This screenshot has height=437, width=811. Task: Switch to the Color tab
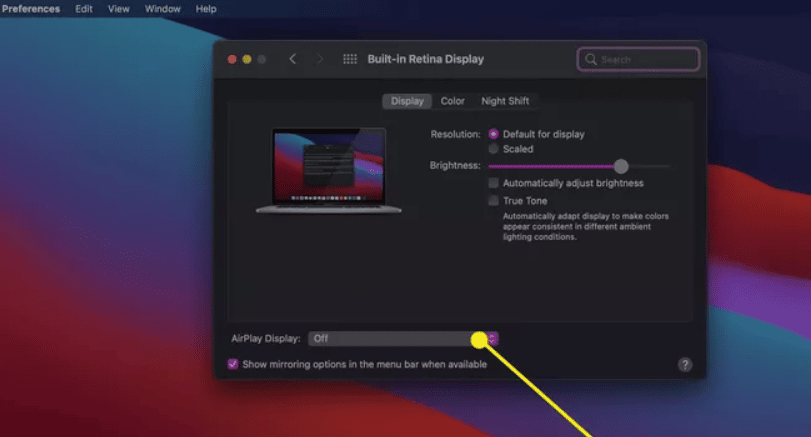(x=453, y=101)
